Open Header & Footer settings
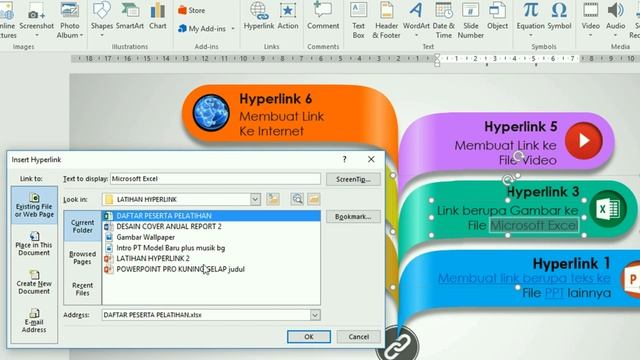This screenshot has width=640, height=360. (x=386, y=20)
